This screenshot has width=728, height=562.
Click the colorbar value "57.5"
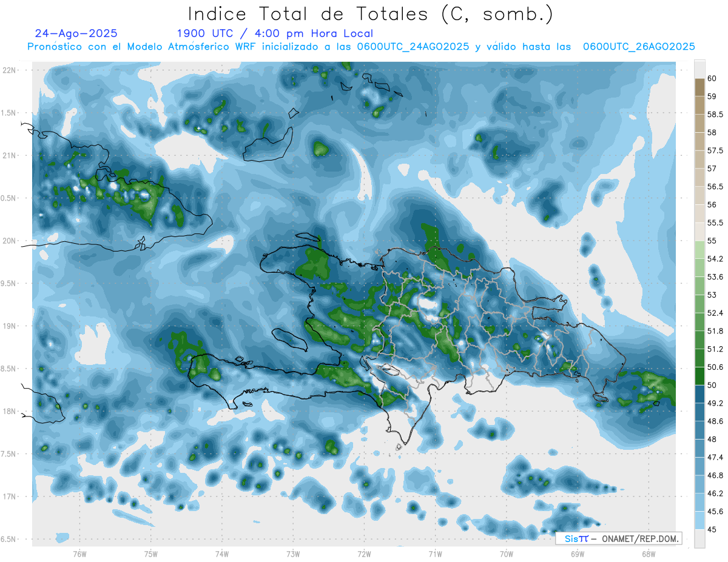[715, 150]
